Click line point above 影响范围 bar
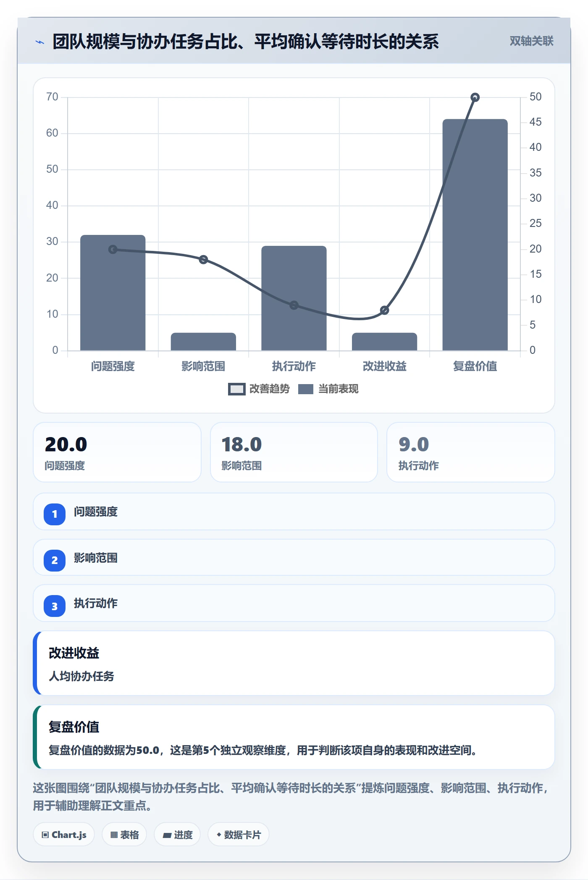 tap(203, 259)
